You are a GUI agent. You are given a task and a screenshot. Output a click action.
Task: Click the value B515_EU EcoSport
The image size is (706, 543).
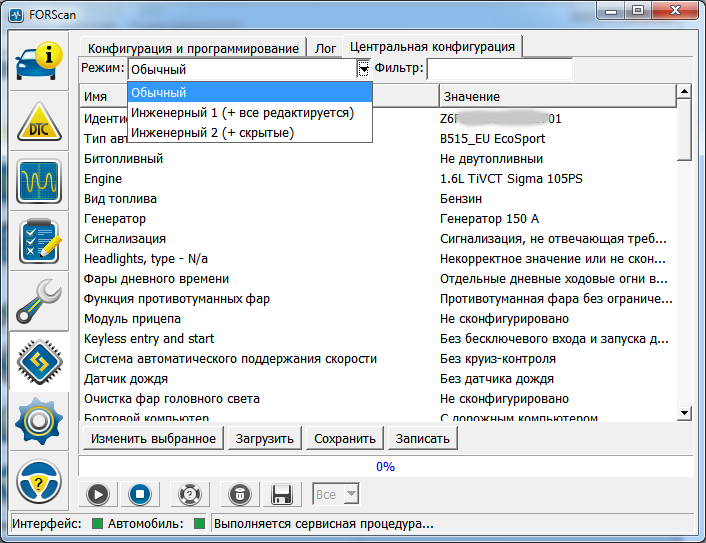pos(492,139)
